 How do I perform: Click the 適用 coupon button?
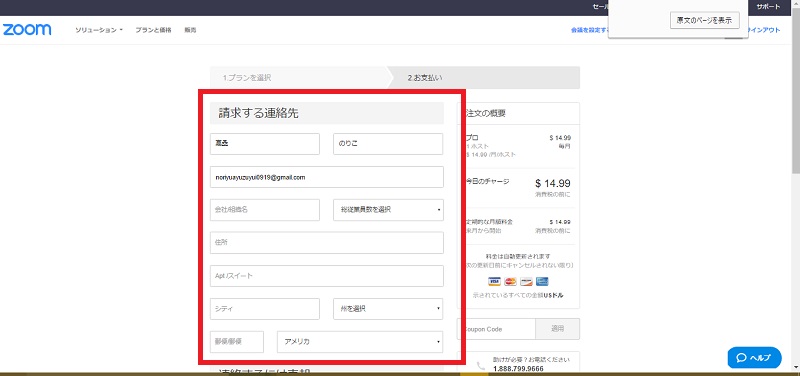click(558, 329)
